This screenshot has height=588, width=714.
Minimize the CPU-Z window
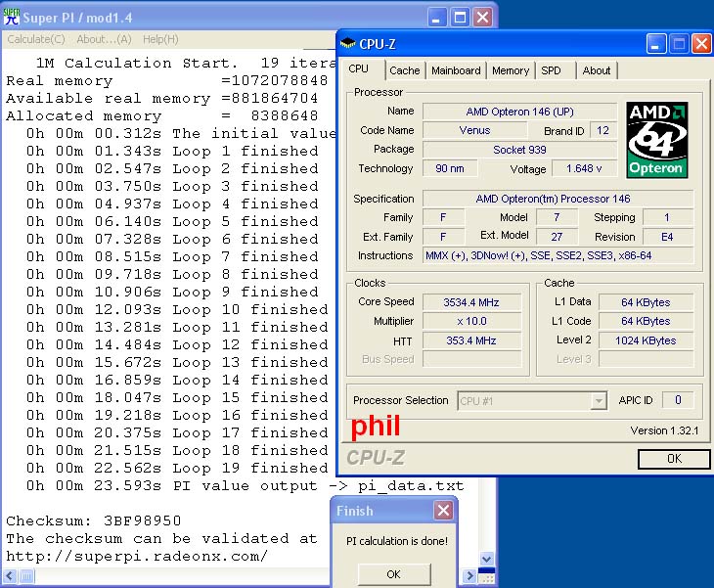pyautogui.click(x=655, y=44)
